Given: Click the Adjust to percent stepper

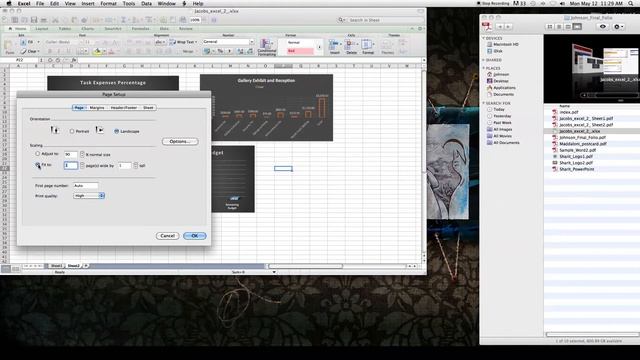Looking at the screenshot, I should (82, 154).
